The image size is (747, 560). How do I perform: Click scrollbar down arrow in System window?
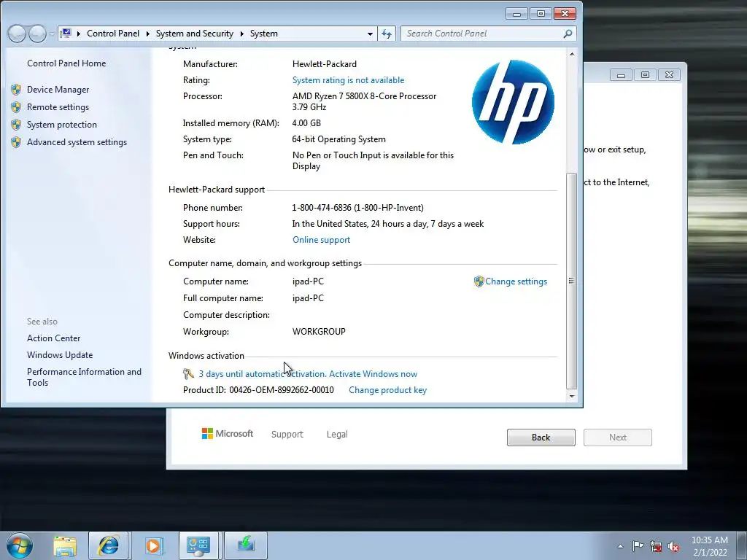[572, 396]
